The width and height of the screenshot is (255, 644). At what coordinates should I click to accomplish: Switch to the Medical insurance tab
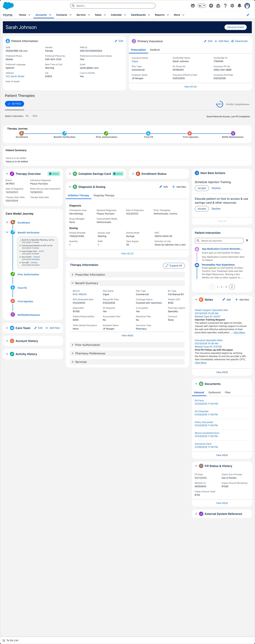(155, 50)
